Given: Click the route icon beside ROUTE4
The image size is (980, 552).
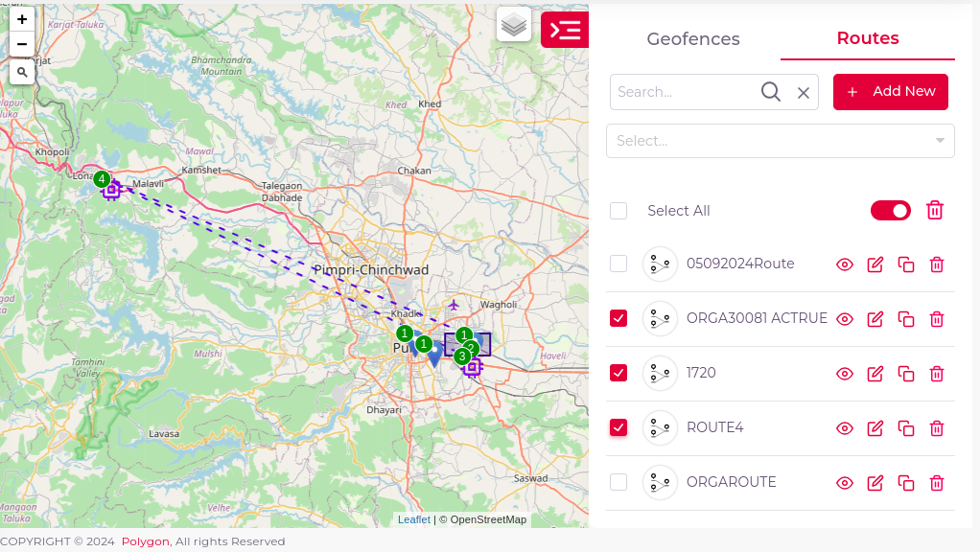Looking at the screenshot, I should pyautogui.click(x=660, y=427).
